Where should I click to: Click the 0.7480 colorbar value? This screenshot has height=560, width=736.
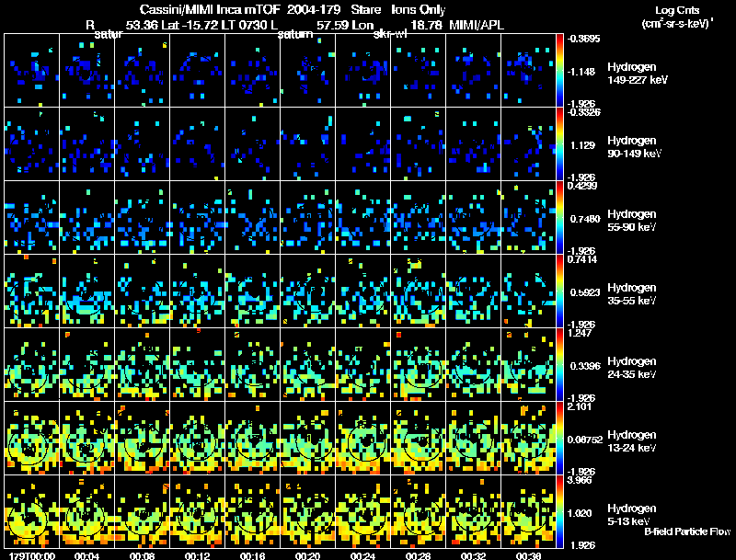pyautogui.click(x=585, y=219)
